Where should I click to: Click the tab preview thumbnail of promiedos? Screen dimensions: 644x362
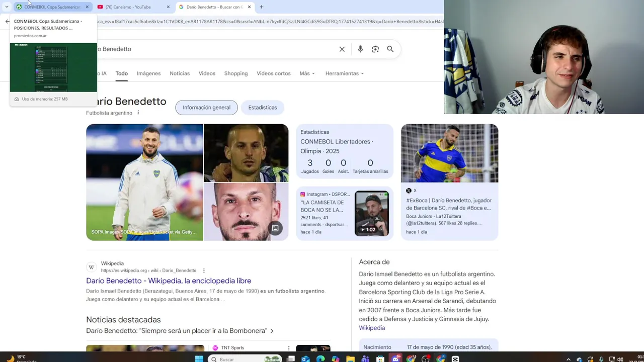pos(53,67)
